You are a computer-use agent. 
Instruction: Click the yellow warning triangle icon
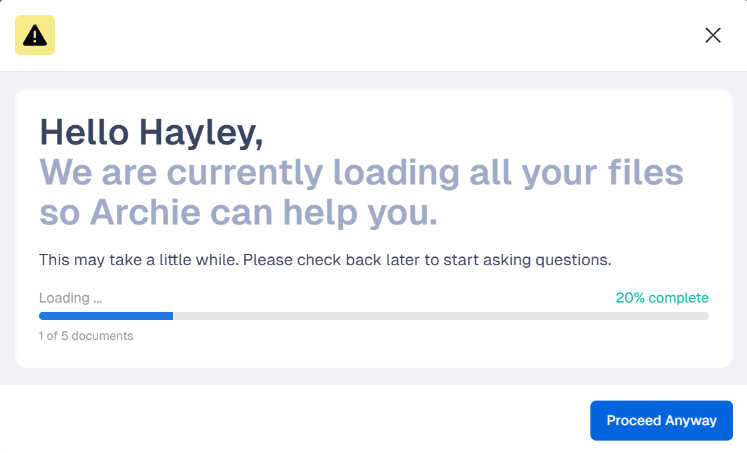click(x=35, y=35)
